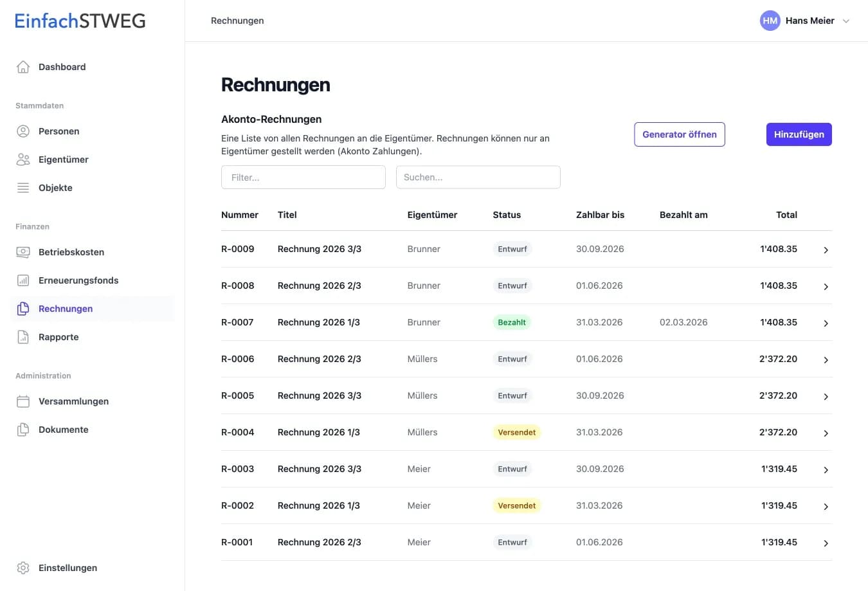Viewport: 868px width, 591px height.
Task: Expand the Hans Meier user menu
Action: click(845, 21)
